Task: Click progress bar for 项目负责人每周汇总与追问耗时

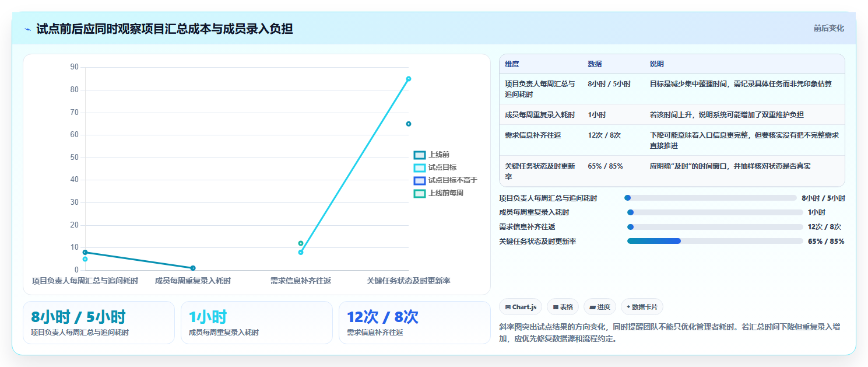Action: point(710,198)
